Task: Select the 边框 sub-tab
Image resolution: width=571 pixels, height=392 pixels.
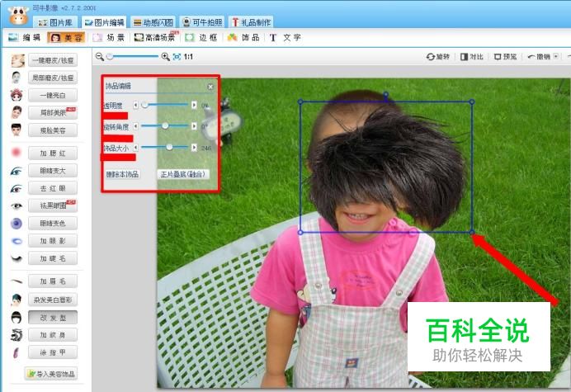Action: (201, 37)
